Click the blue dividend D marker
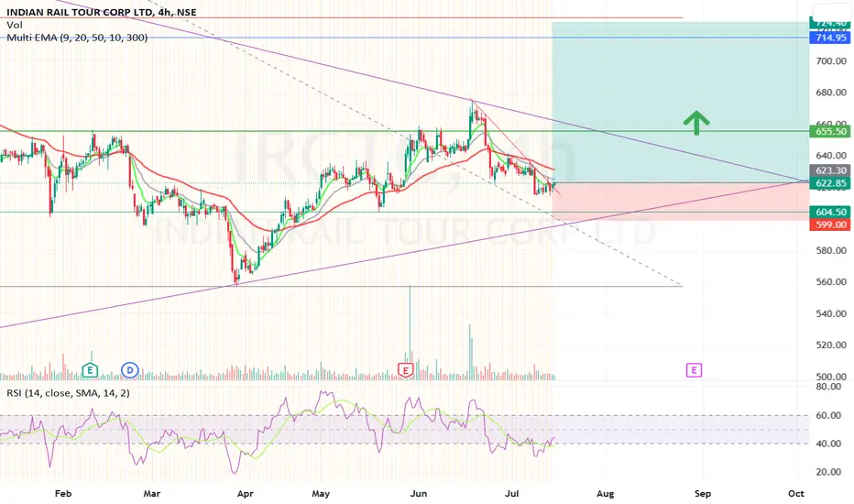 [129, 370]
